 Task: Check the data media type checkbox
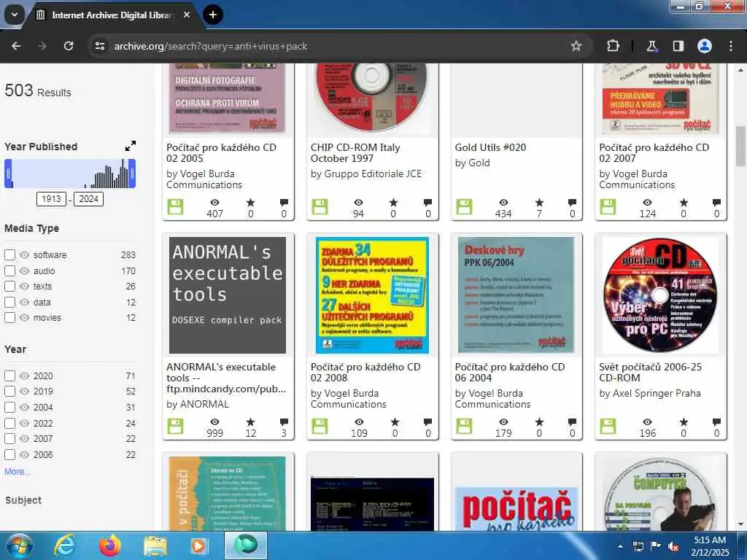pos(9,302)
